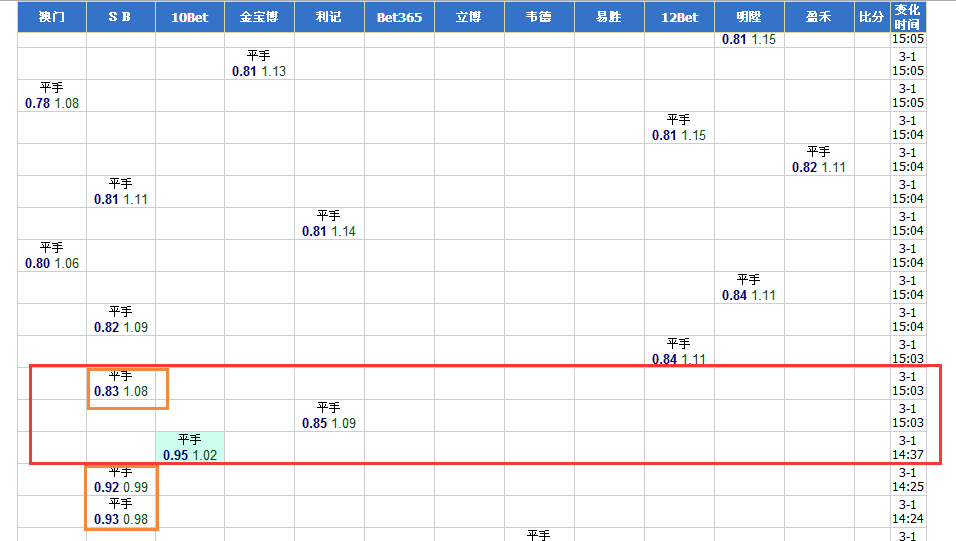The height and width of the screenshot is (541, 956).
Task: Click the 利记 column header
Action: [329, 17]
